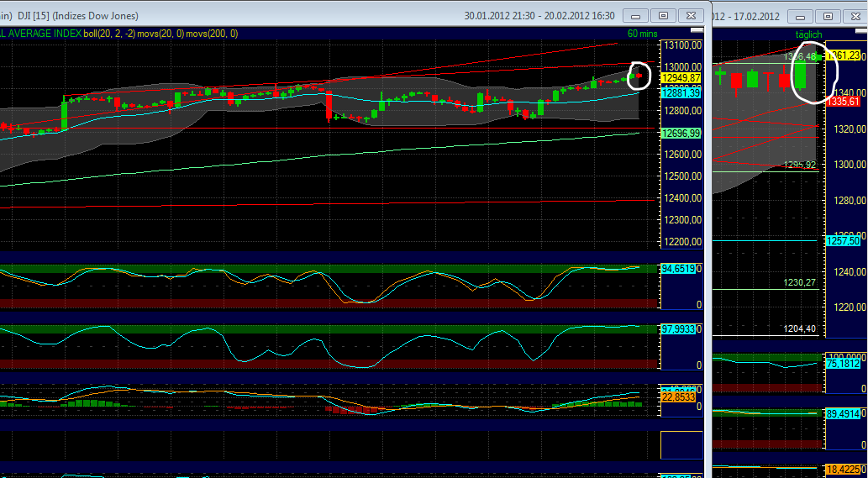Click the yellow 12949,87 price marker
Screen dimensions: 868x478
pos(681,78)
